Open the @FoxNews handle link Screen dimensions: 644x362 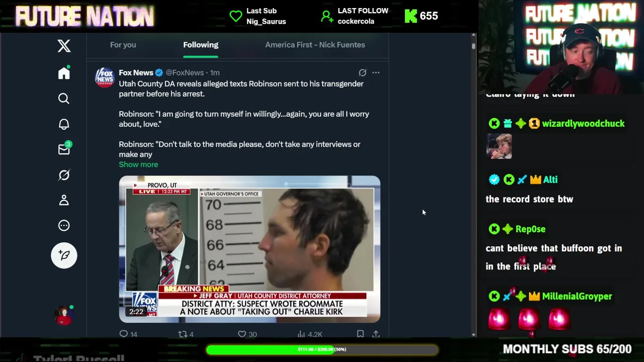click(185, 73)
